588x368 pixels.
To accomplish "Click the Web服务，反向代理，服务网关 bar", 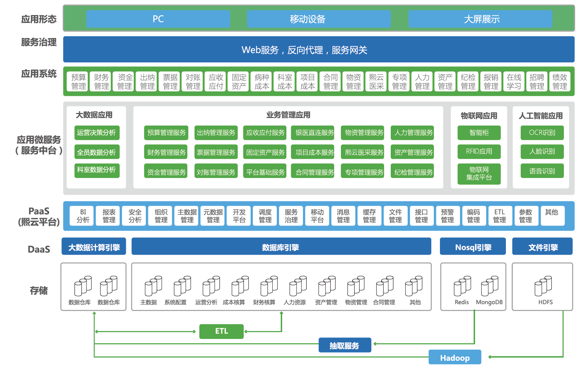I will click(319, 49).
